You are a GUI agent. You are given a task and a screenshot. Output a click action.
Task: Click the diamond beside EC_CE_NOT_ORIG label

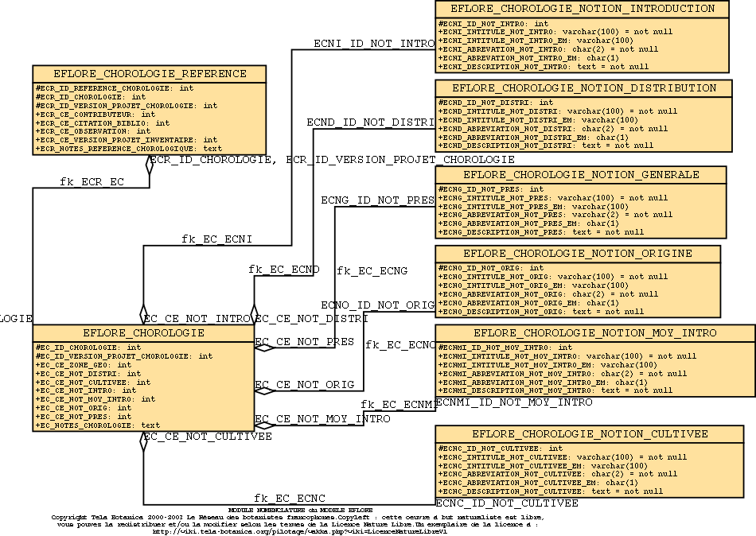point(264,390)
